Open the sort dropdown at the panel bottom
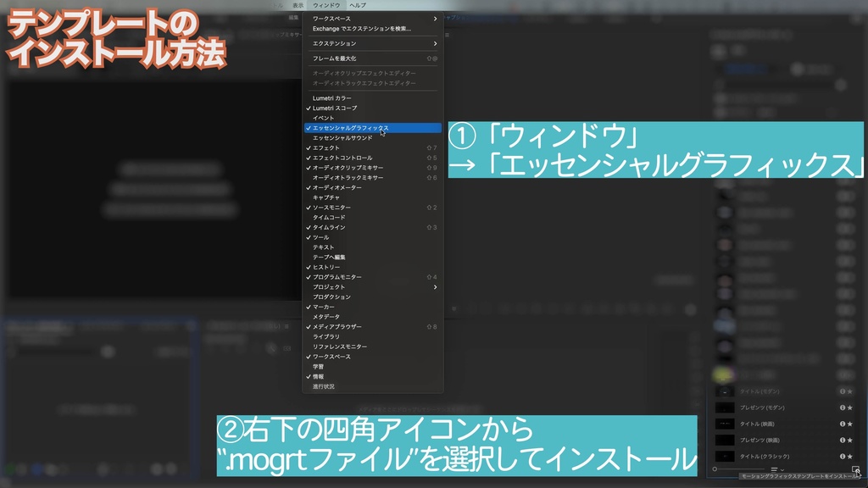Image resolution: width=868 pixels, height=488 pixels. point(782,469)
